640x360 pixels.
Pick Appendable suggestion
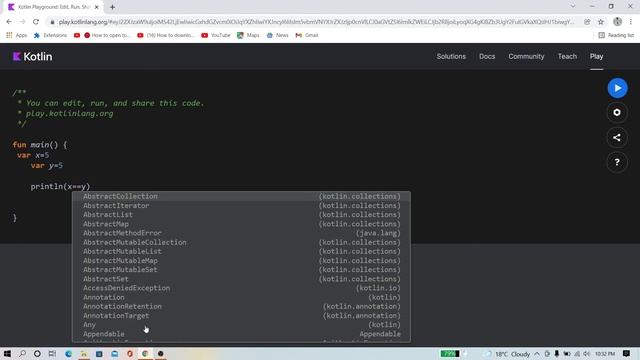pos(241,334)
